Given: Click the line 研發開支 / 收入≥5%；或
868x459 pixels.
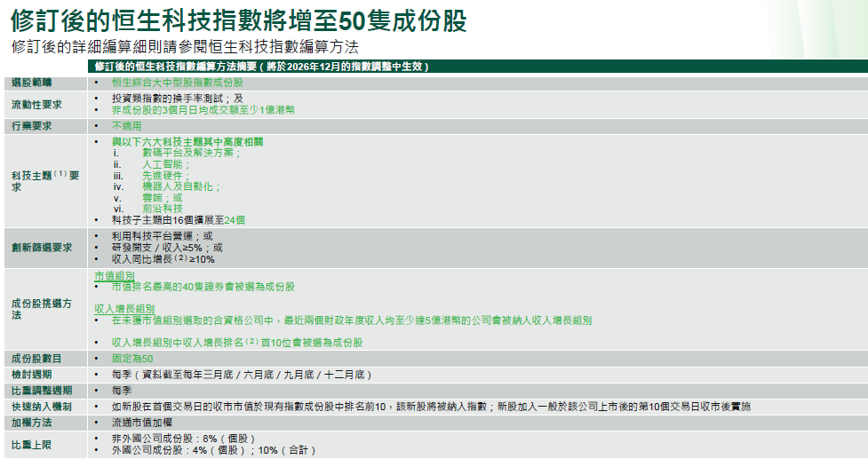Looking at the screenshot, I should point(167,248).
